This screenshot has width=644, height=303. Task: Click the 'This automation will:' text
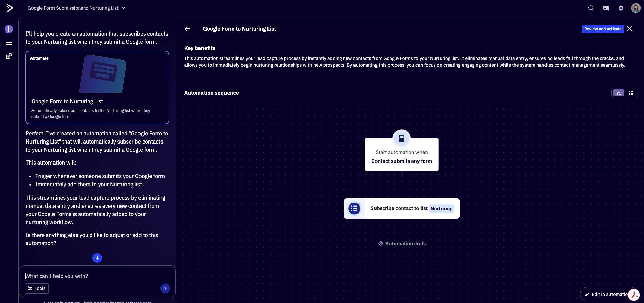click(x=51, y=163)
